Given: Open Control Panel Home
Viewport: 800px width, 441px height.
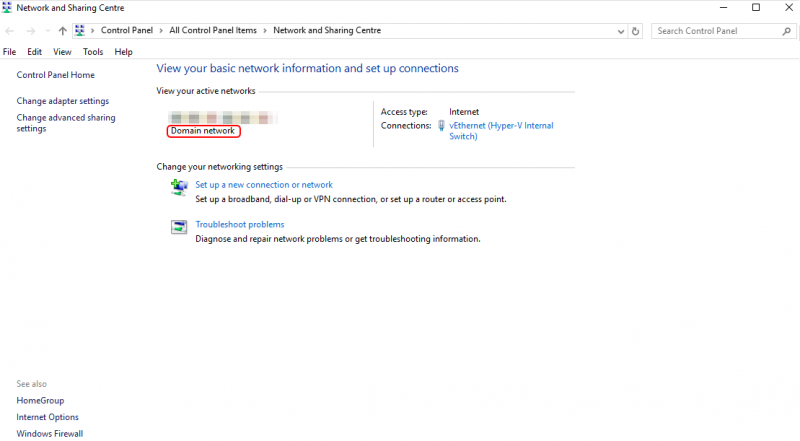Looking at the screenshot, I should coord(56,75).
